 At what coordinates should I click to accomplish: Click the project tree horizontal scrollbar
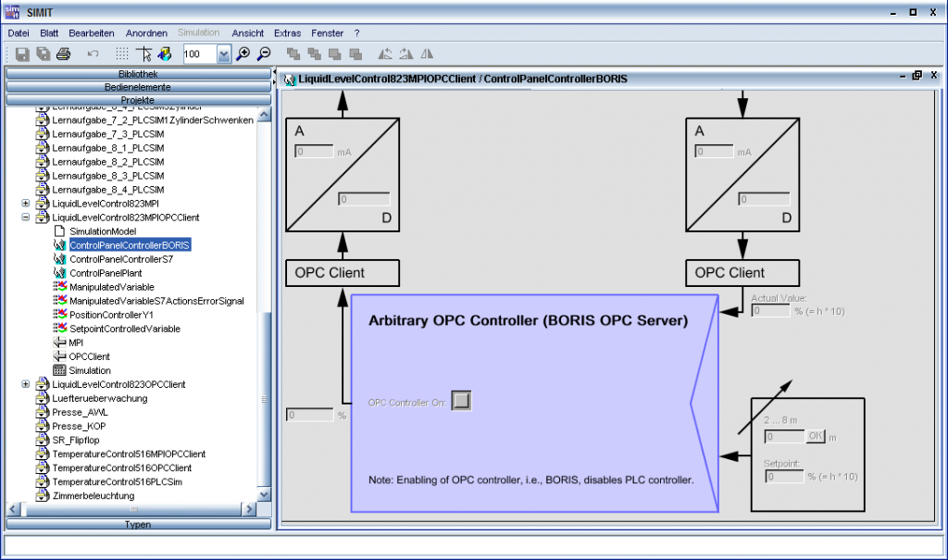132,509
